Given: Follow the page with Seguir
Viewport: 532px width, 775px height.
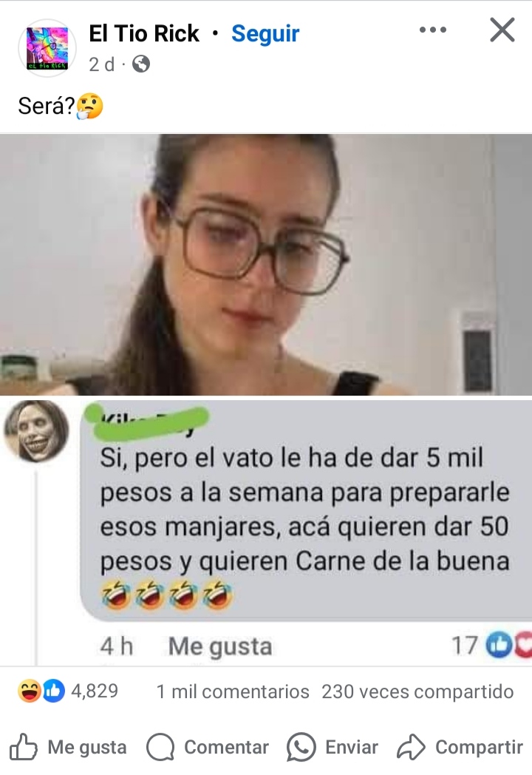Looking at the screenshot, I should tap(265, 34).
